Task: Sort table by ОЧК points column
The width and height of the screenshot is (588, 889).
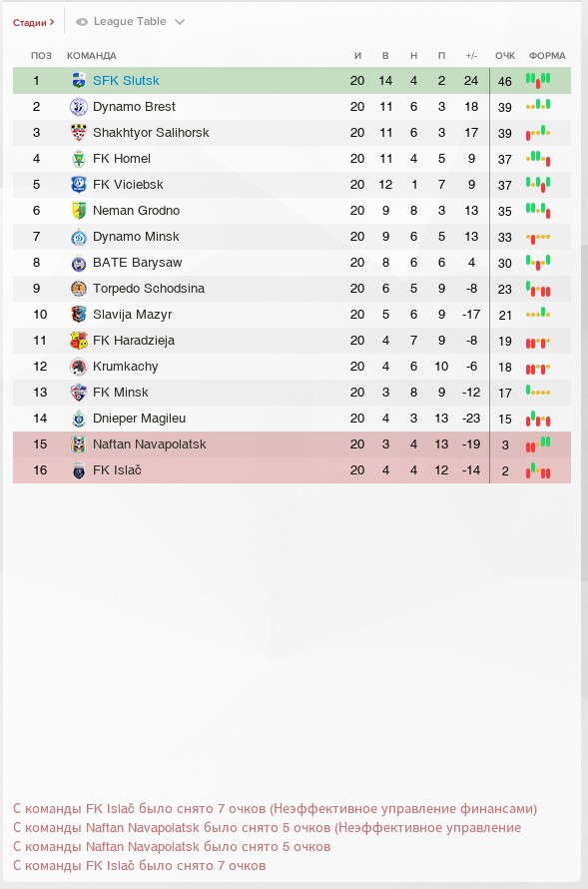Action: [505, 56]
